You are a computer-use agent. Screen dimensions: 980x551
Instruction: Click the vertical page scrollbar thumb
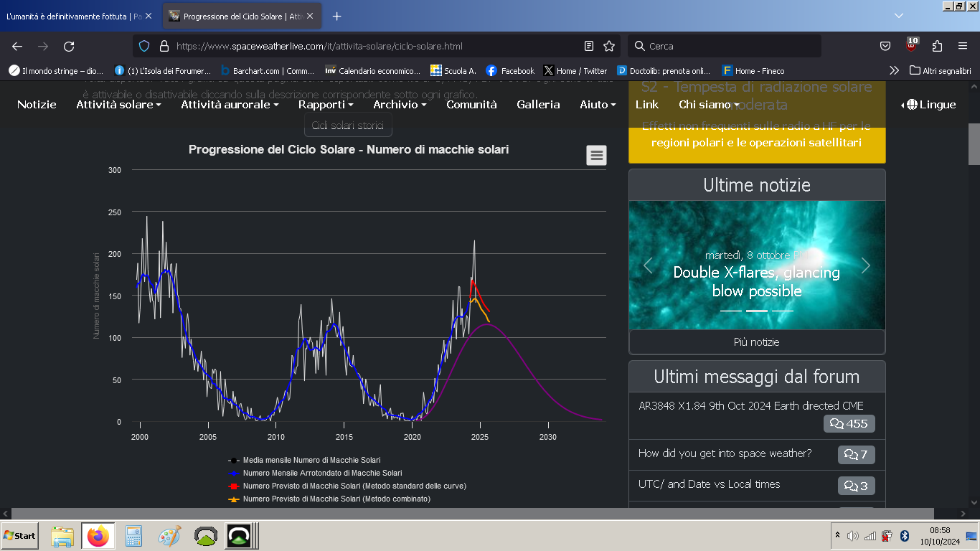pos(974,144)
